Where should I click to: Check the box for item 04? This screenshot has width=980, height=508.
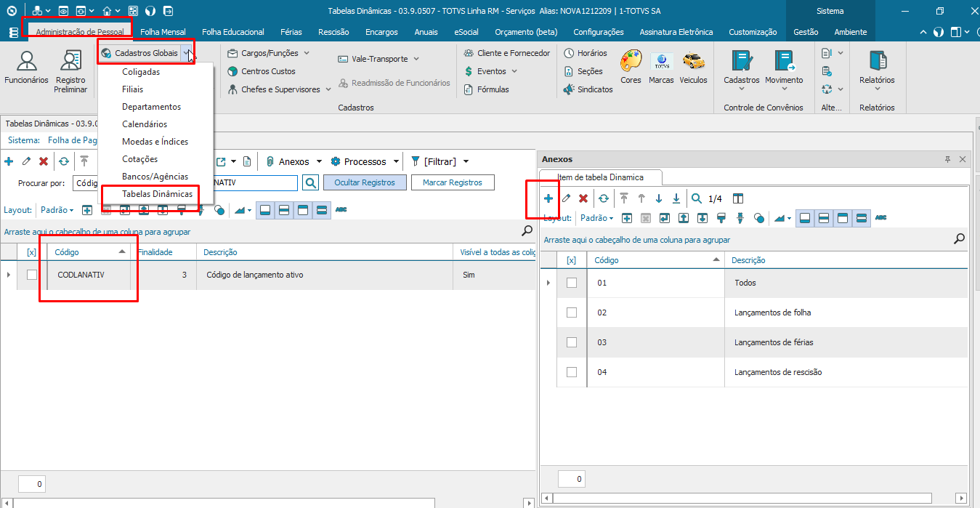(x=572, y=372)
